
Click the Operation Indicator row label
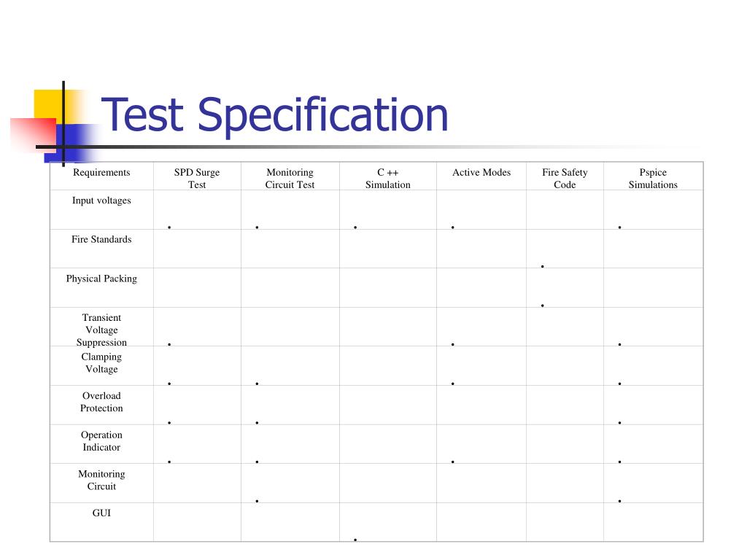pyautogui.click(x=101, y=441)
